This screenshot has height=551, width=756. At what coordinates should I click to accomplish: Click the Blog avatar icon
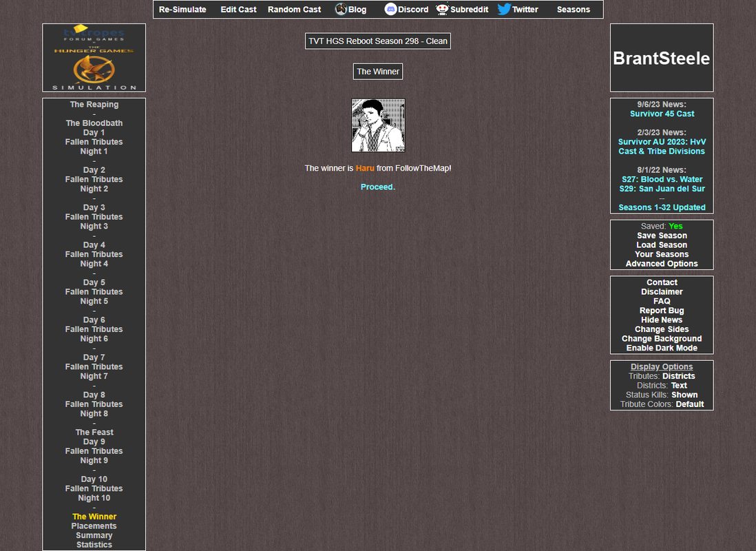click(341, 9)
